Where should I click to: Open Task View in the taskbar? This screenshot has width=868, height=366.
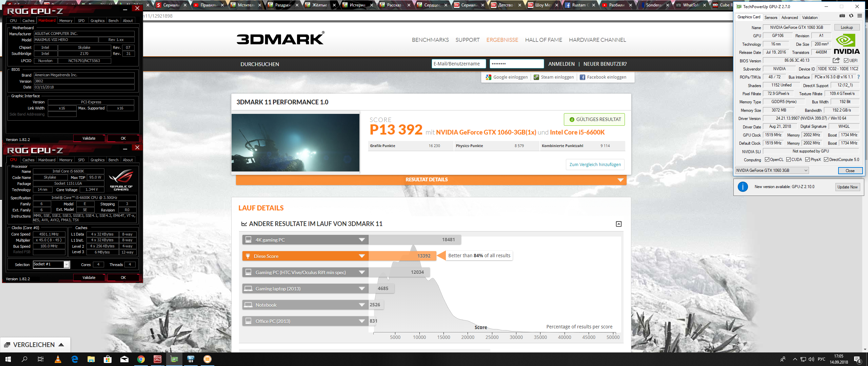tap(41, 359)
